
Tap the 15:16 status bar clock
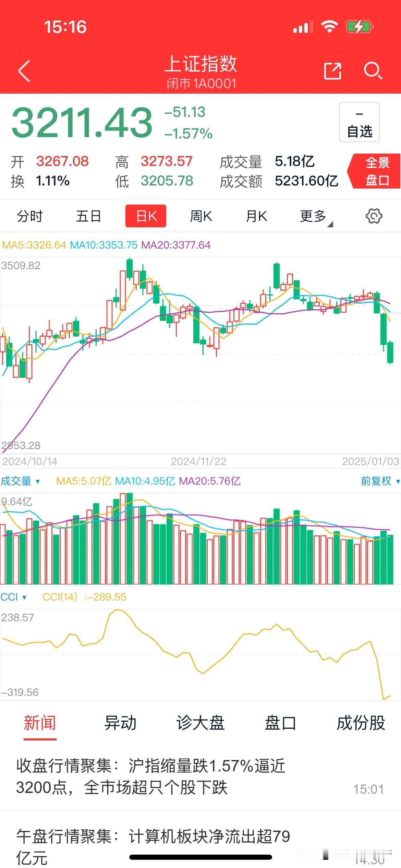click(x=65, y=27)
